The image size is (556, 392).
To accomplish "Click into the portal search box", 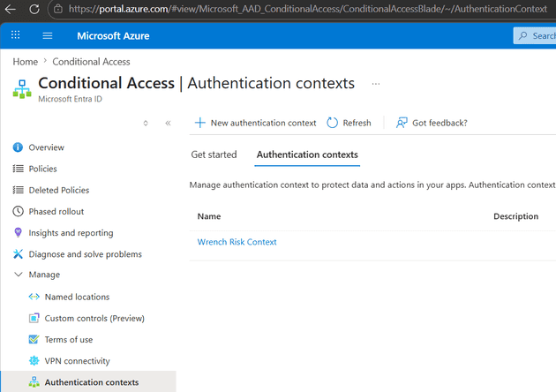I will pos(536,35).
